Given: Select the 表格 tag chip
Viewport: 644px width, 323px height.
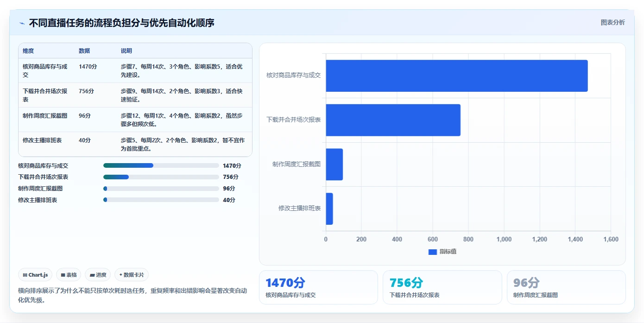Looking at the screenshot, I should pos(69,275).
